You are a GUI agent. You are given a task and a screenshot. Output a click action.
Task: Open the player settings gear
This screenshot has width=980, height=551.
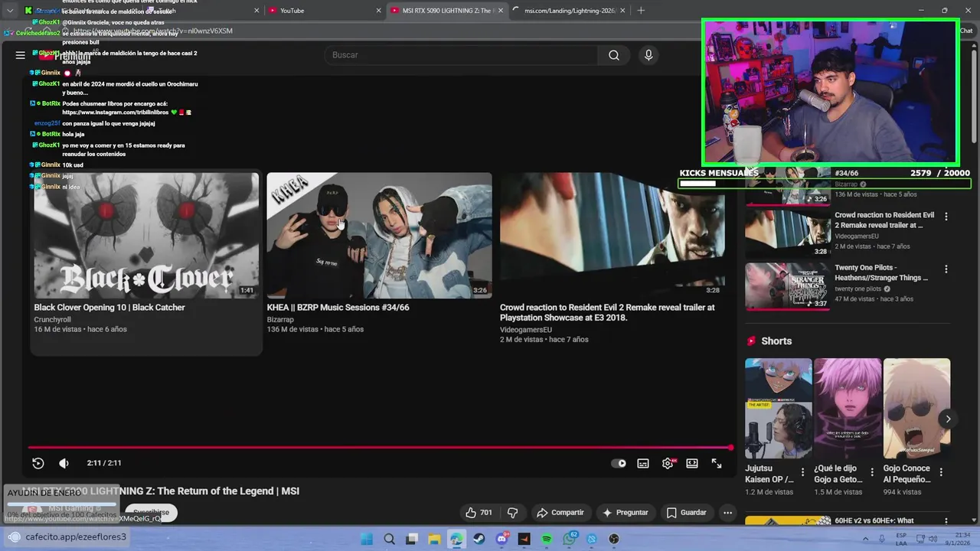click(x=668, y=463)
